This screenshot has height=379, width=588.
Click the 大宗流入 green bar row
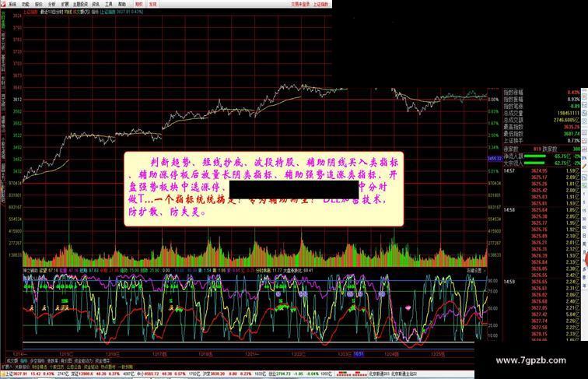pyautogui.click(x=541, y=163)
